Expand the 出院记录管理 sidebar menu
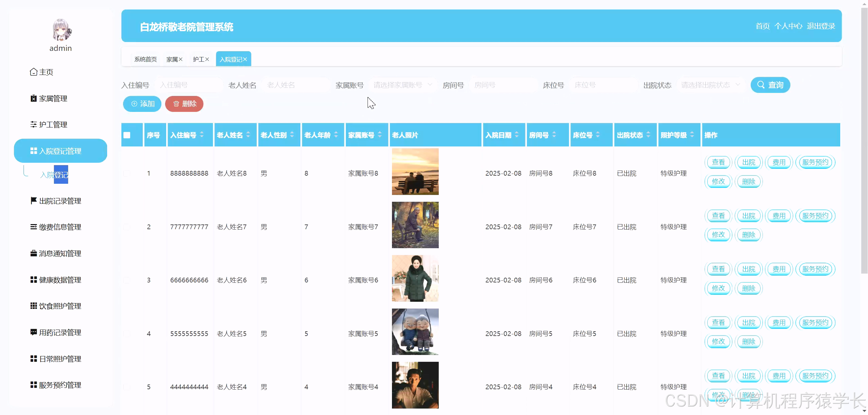The image size is (868, 415). 60,201
